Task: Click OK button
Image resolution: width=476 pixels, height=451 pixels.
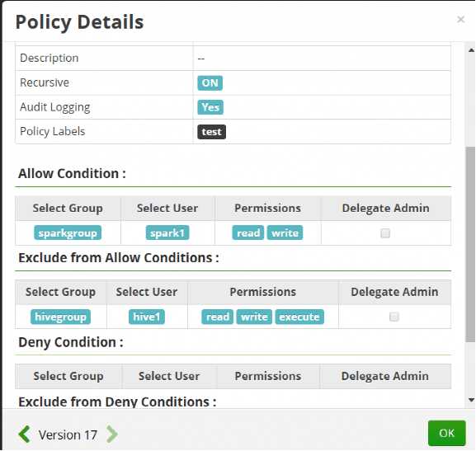Action: point(446,433)
